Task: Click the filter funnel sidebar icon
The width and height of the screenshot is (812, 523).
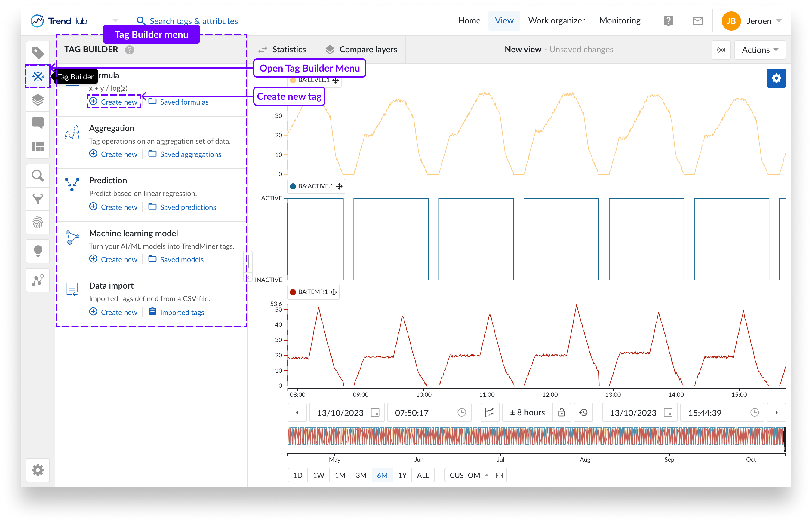Action: point(38,199)
